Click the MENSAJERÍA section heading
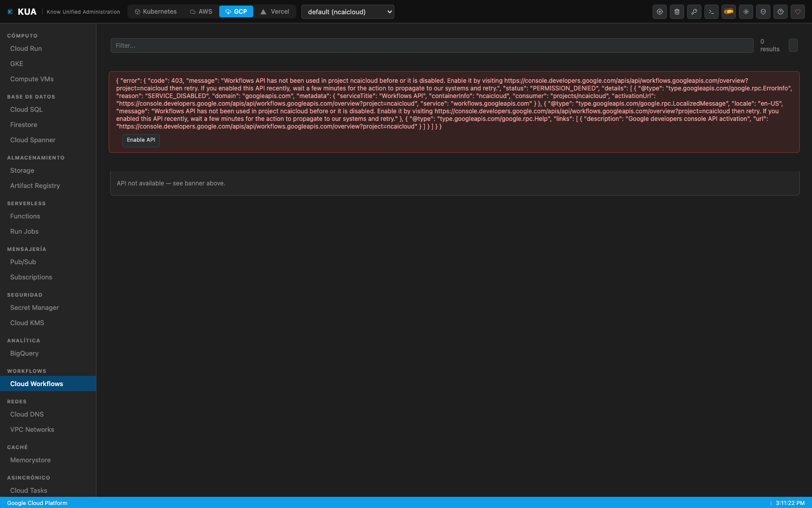 point(26,249)
